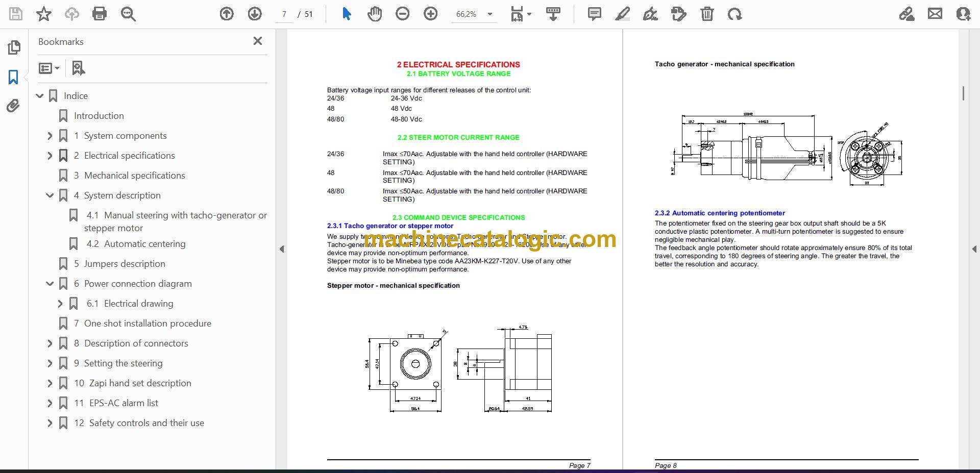Expand right tools pane arrow
Screen dimensions: 980x473
pyautogui.click(x=974, y=249)
